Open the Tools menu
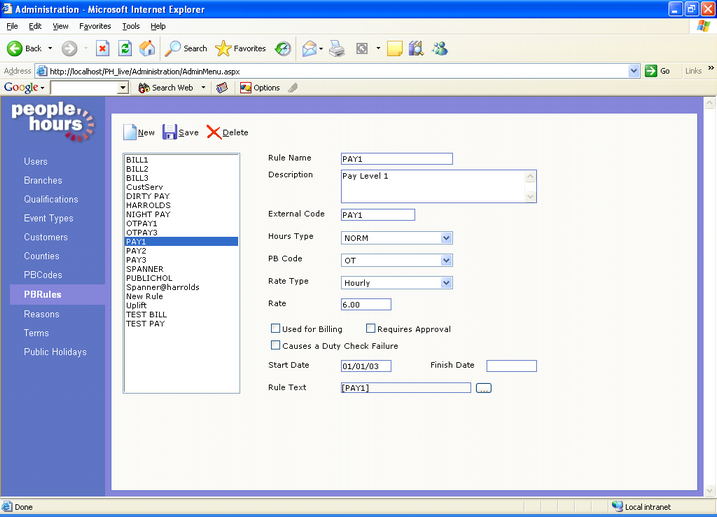 pyautogui.click(x=131, y=26)
